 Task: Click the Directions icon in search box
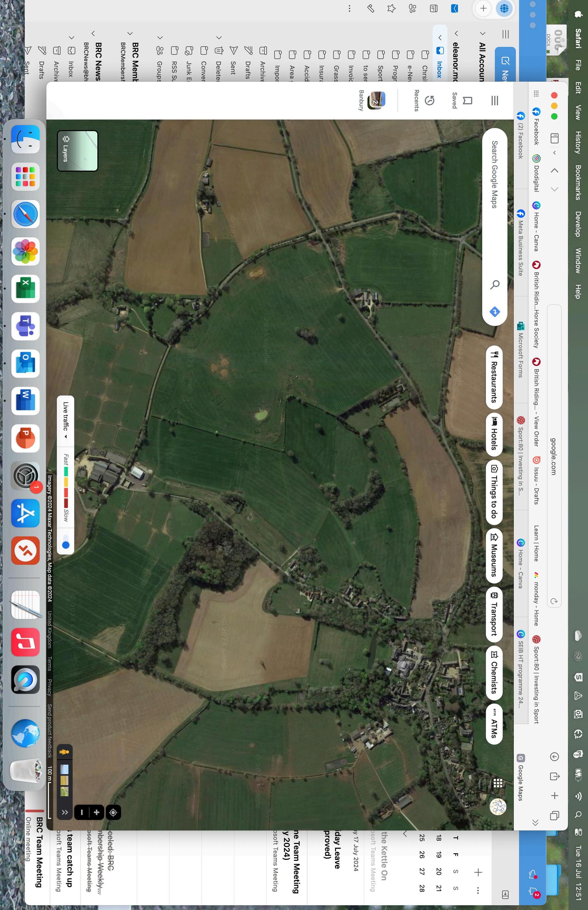point(494,312)
